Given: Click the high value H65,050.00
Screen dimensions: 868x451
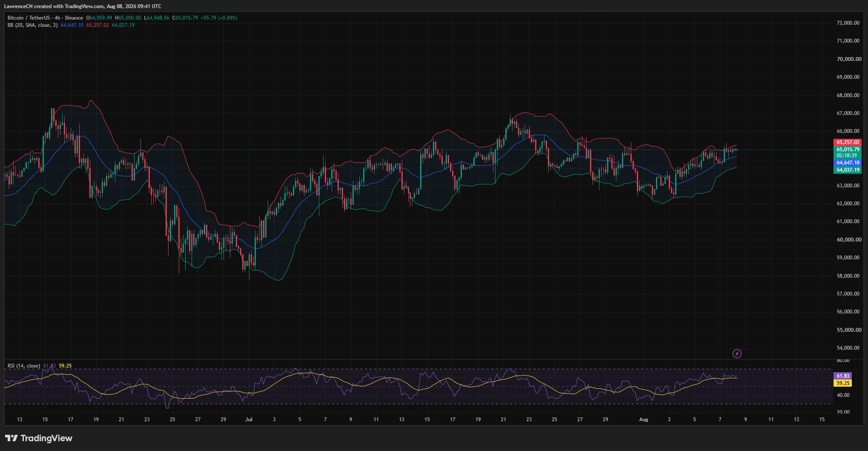Looking at the screenshot, I should point(128,18).
